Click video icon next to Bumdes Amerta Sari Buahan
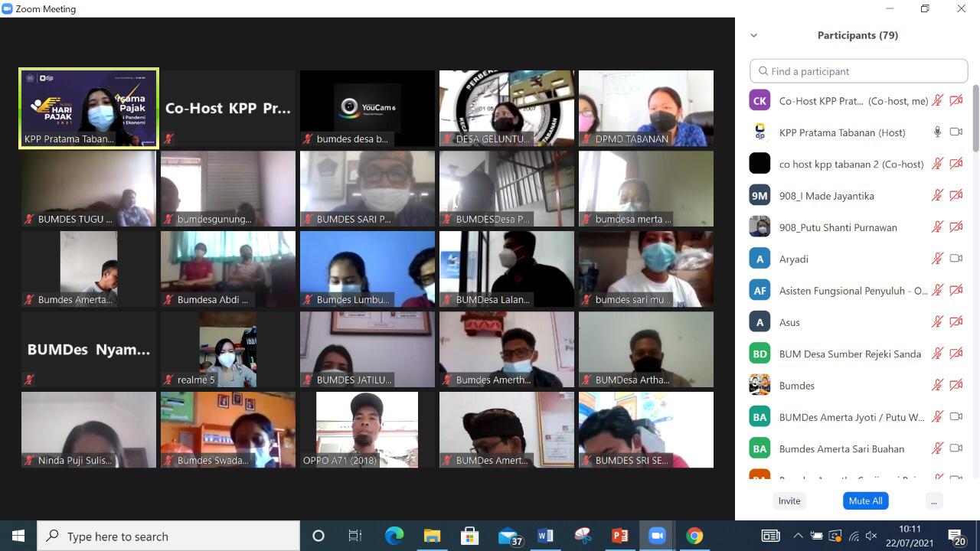The image size is (980, 551). point(955,448)
